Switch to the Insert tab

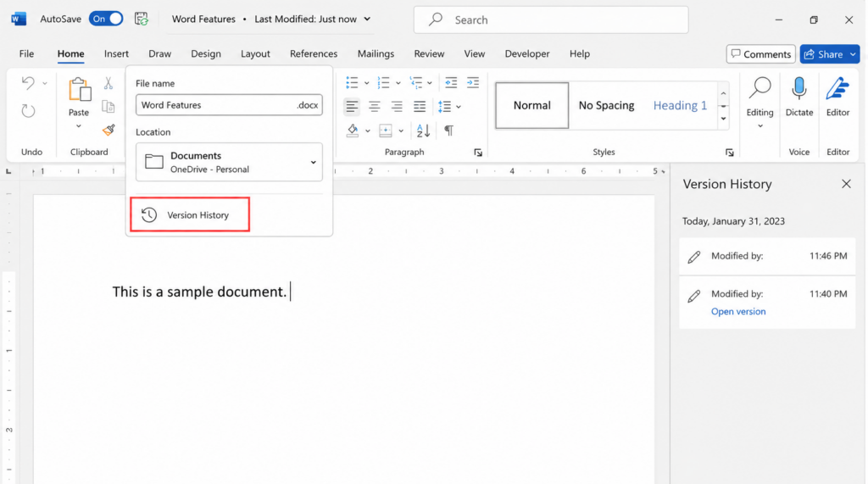(x=116, y=53)
